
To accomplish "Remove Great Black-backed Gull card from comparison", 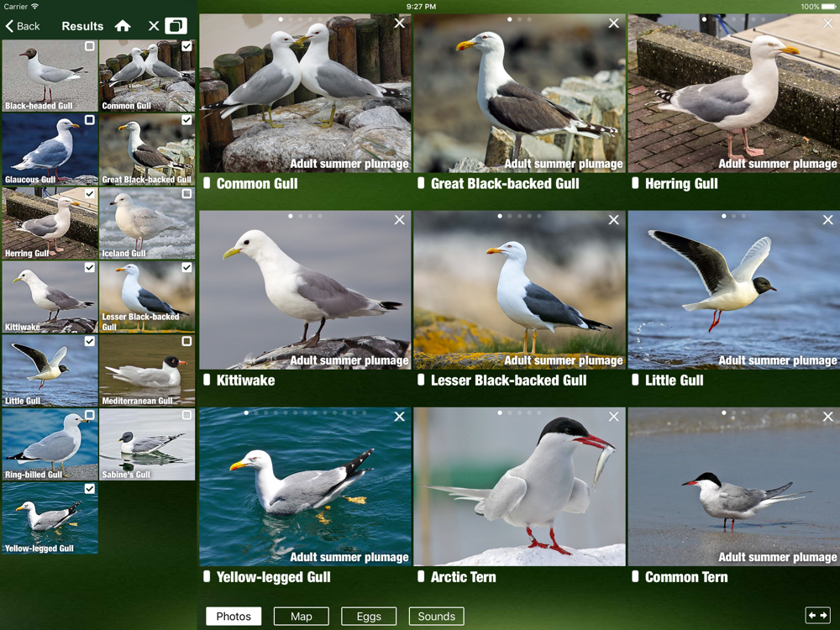I will 614,23.
